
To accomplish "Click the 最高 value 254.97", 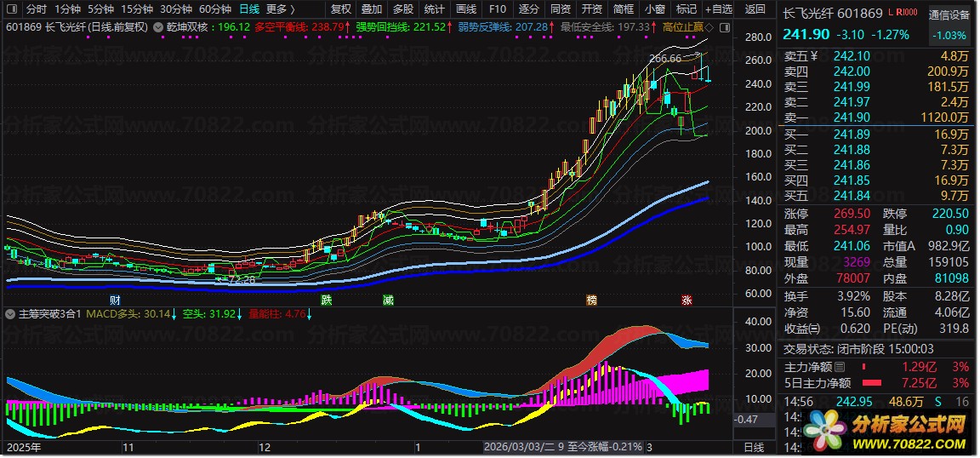I will 852,230.
